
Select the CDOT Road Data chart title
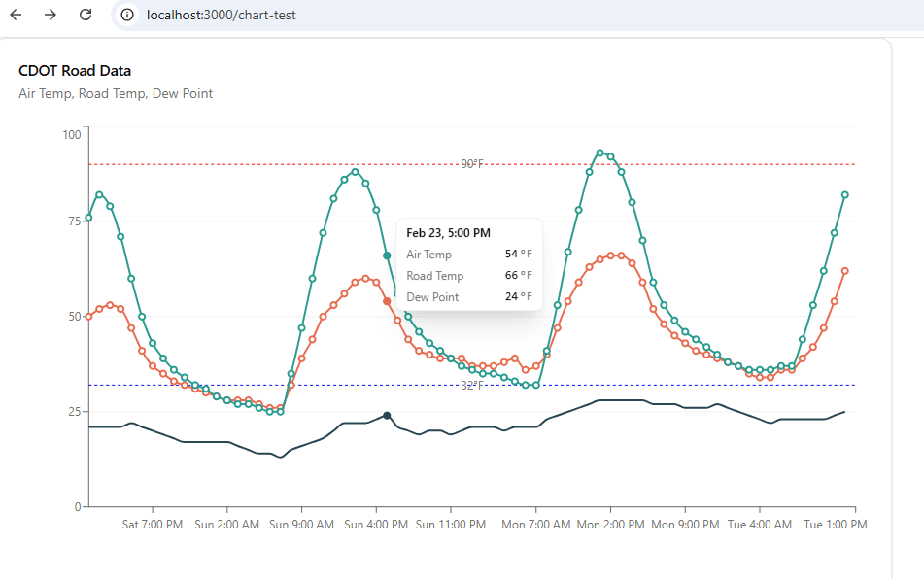(74, 70)
